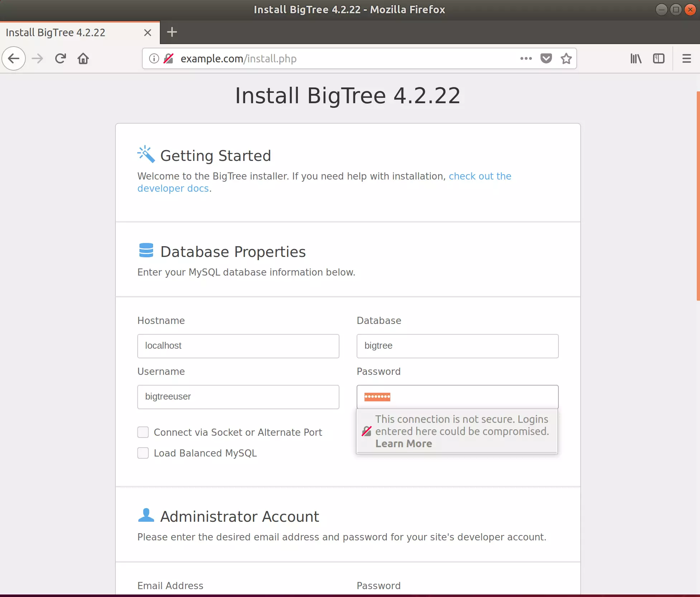
Task: Bookmark this page with the star
Action: coord(566,58)
